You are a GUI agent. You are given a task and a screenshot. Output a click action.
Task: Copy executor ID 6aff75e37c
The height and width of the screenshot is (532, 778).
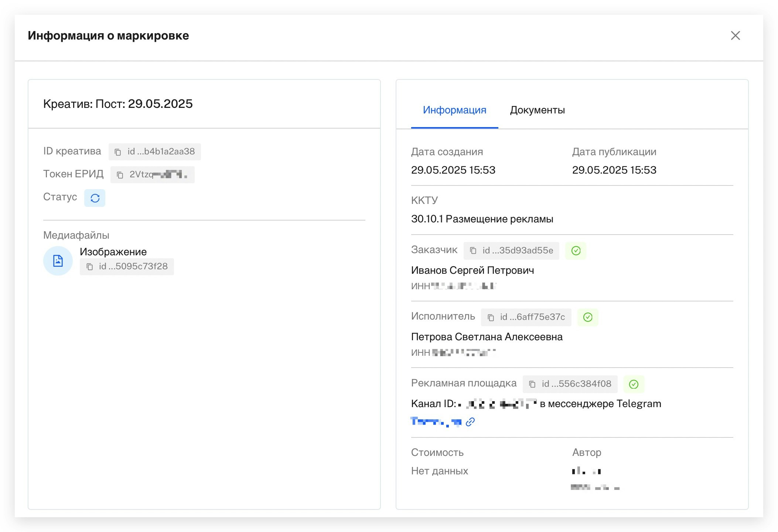coord(491,317)
